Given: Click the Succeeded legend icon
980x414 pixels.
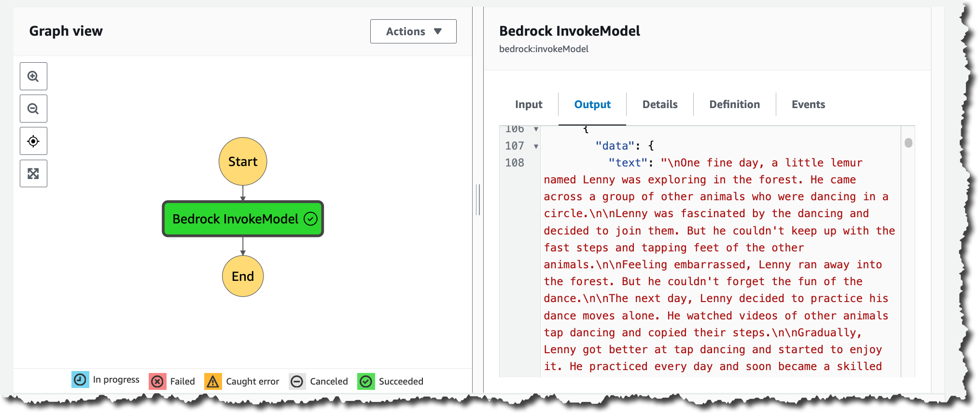Looking at the screenshot, I should (x=366, y=382).
